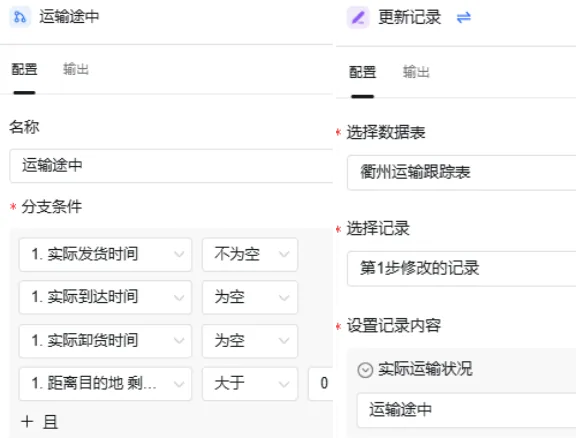Open 为空 operator dropdown for 实际卸货时间
This screenshot has width=576, height=439.
(250, 341)
